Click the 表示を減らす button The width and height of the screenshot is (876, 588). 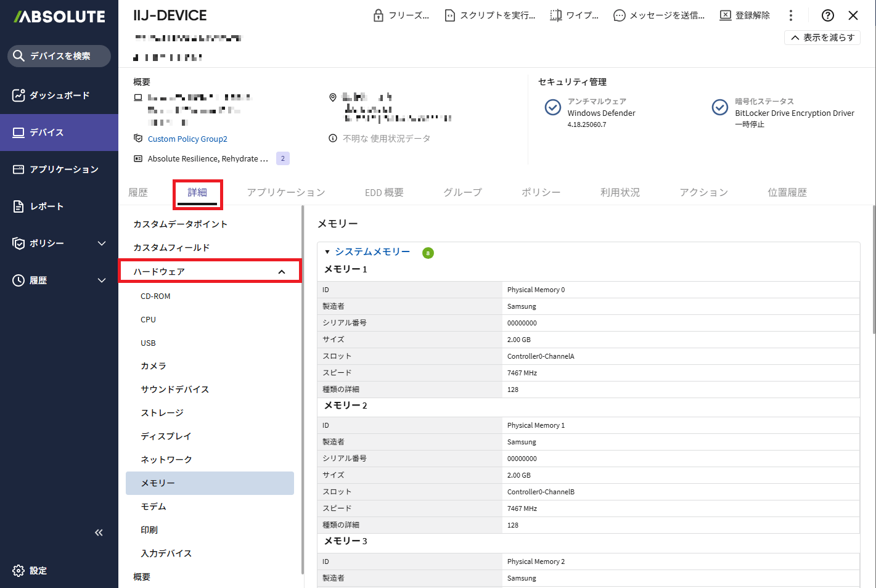tap(822, 38)
